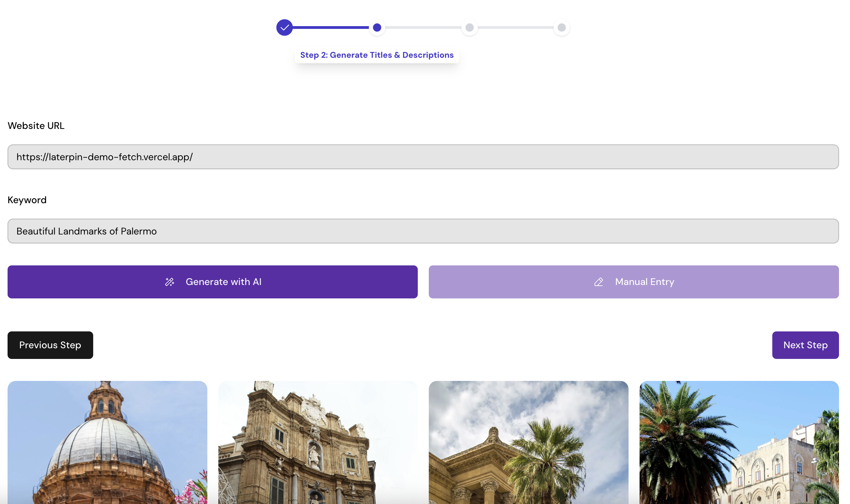Click the Generate with AI button
Screen dimensions: 850x504
[212, 282]
